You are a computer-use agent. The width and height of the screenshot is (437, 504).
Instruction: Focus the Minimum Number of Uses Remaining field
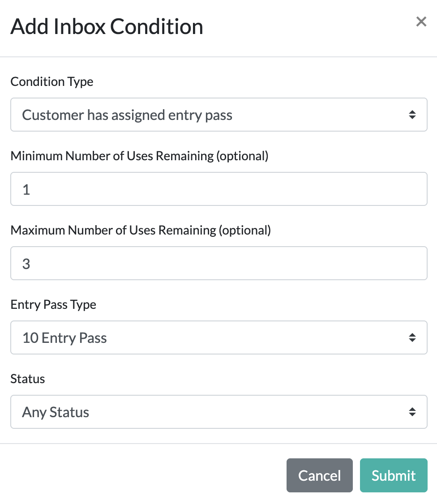[218, 189]
